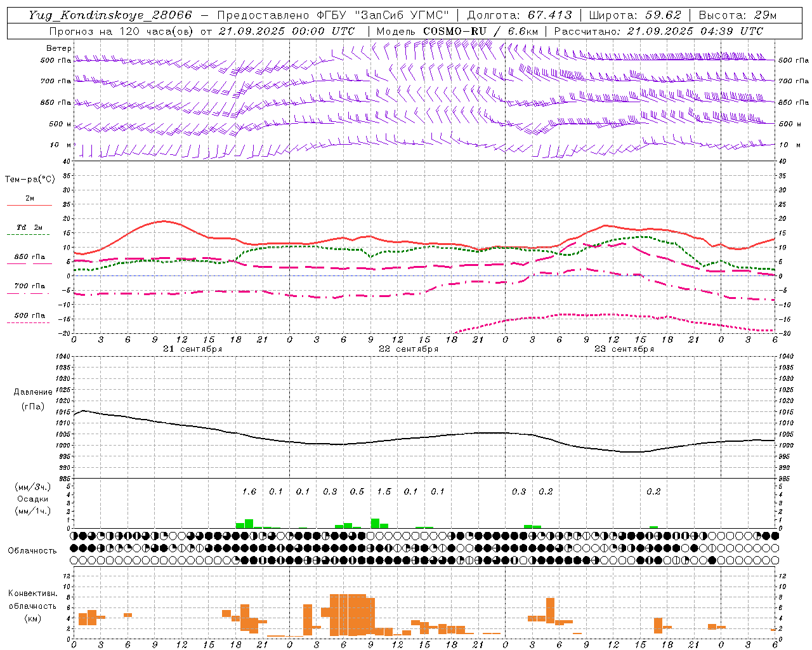Click the 850 гПа temperature legend entry
Viewport: 812px width, 650px height.
[30, 257]
